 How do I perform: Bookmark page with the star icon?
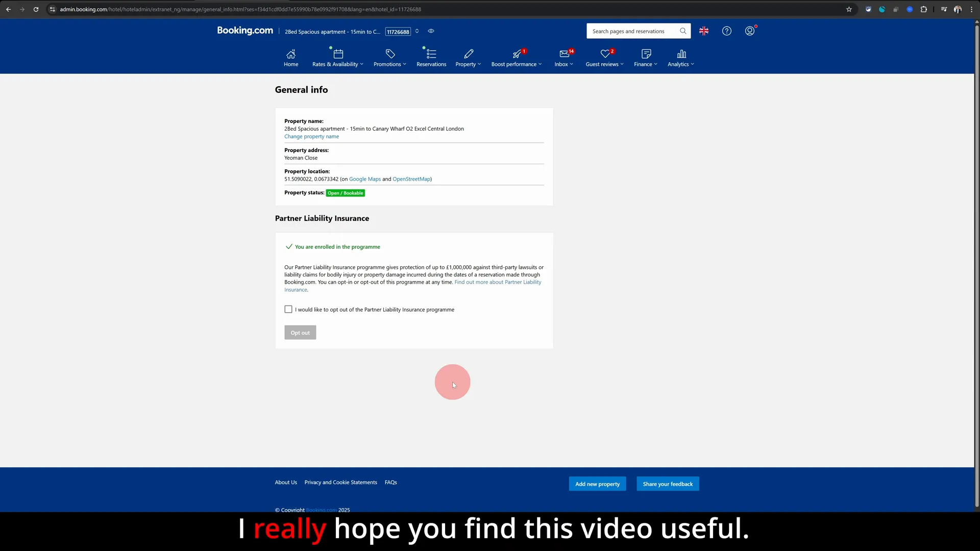pyautogui.click(x=849, y=9)
